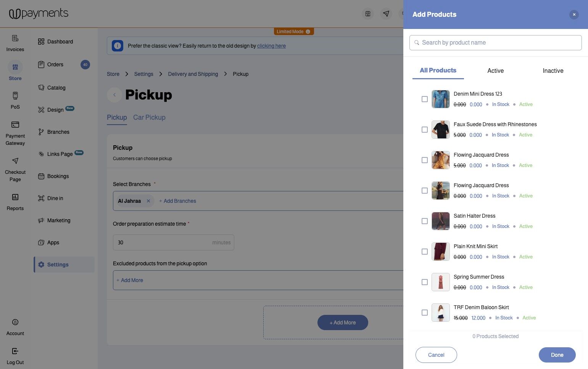This screenshot has height=369, width=588.
Task: Open Settings in the store menu
Action: coord(58,265)
